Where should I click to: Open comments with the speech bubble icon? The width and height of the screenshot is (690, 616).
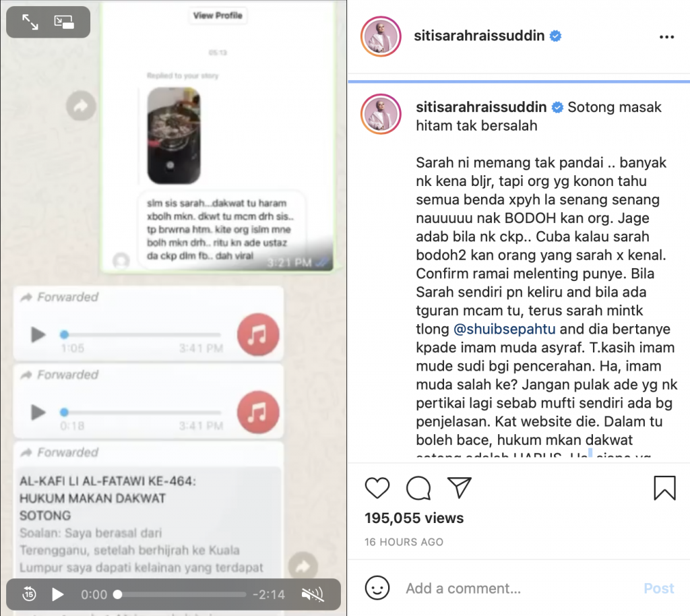point(418,487)
